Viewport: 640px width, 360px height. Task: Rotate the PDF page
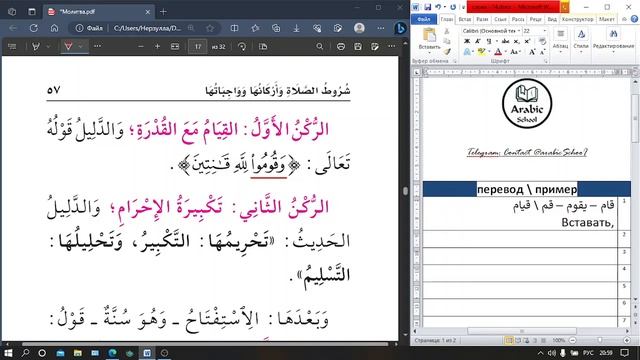point(242,47)
